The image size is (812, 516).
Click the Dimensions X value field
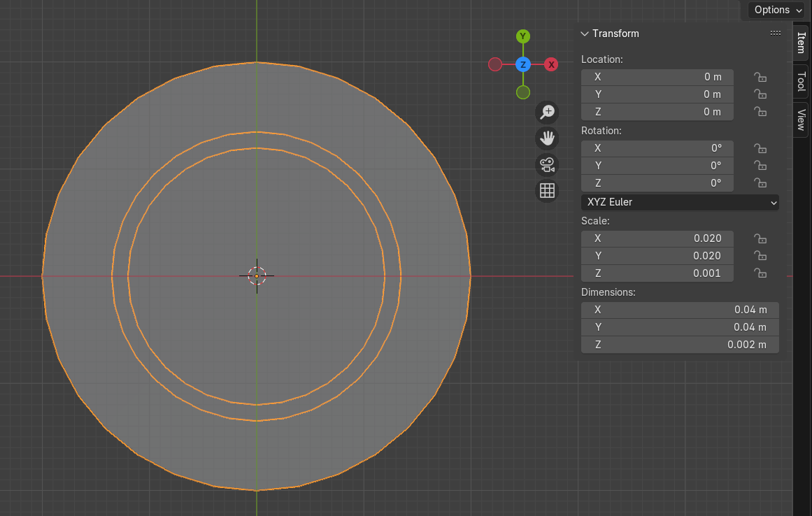point(680,310)
